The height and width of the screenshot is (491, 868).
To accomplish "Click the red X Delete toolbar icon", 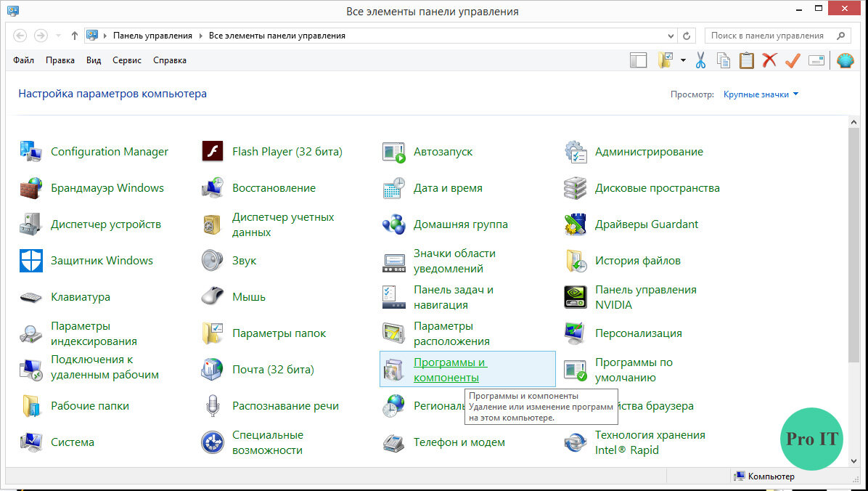I will tap(769, 60).
